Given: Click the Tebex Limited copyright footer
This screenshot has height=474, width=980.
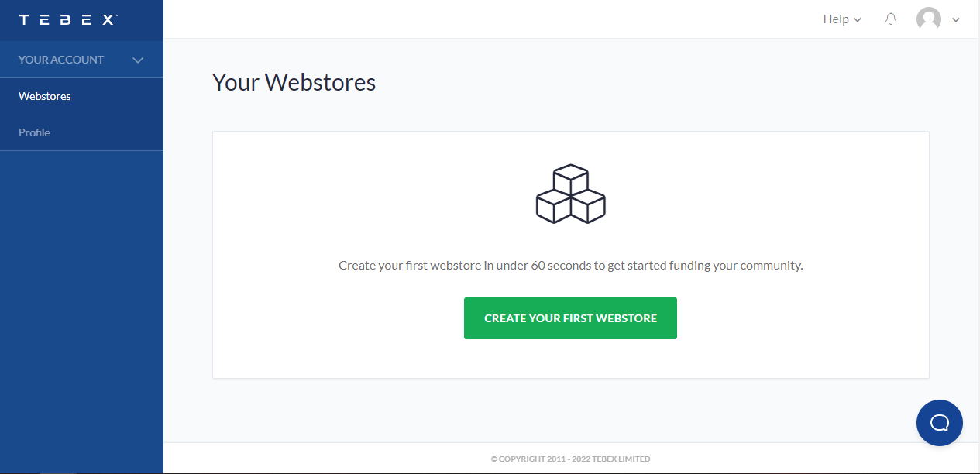Looking at the screenshot, I should [571, 459].
